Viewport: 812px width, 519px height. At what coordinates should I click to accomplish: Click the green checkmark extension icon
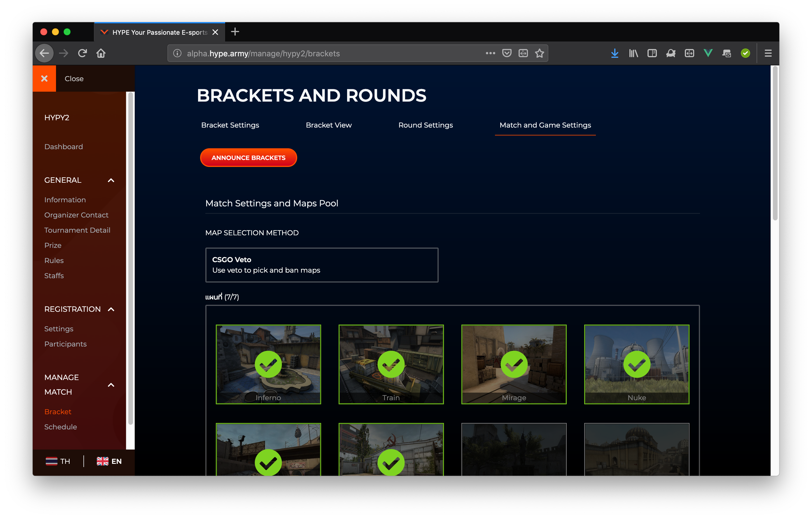point(745,53)
